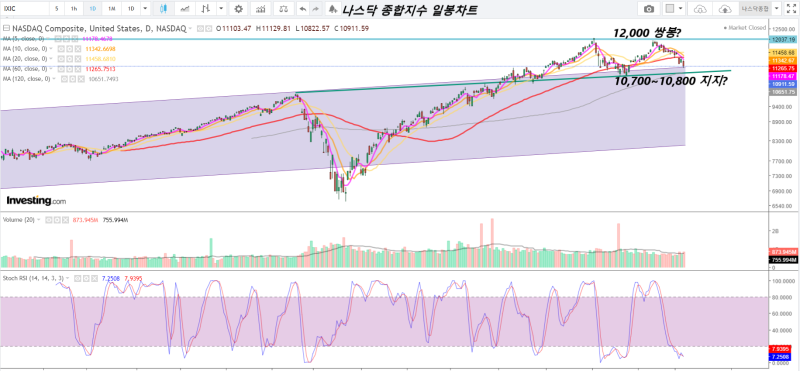This screenshot has width=800, height=371.
Task: Expand the layout selector dropdown
Action: pyautogui.click(x=681, y=9)
